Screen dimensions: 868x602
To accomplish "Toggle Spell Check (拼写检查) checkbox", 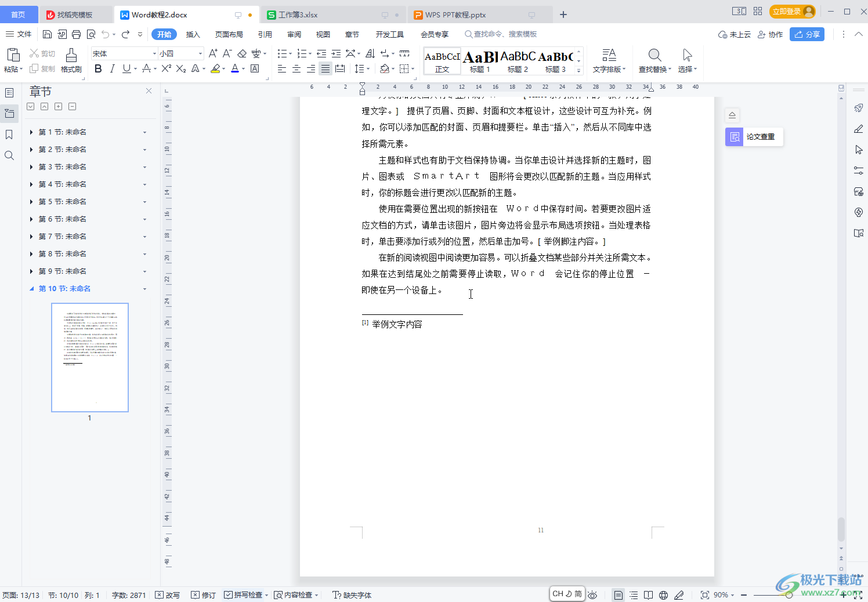I will coord(228,595).
